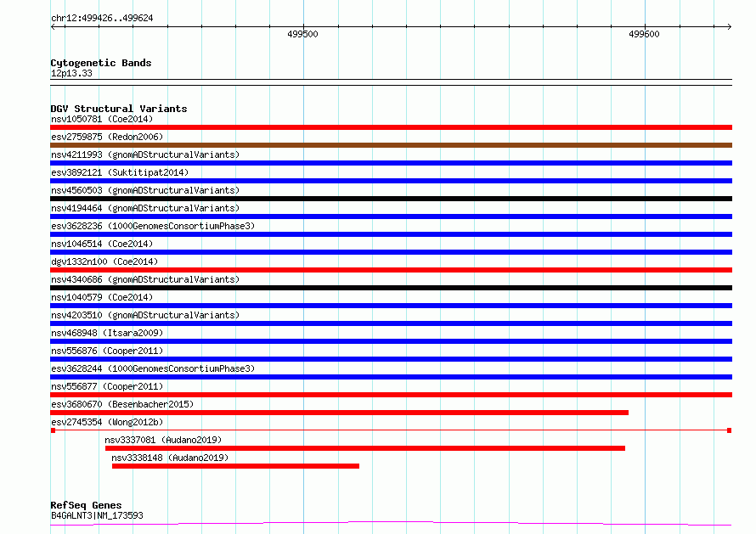Click thin red line under esv2745354
This screenshot has height=534, width=756.
pos(391,430)
